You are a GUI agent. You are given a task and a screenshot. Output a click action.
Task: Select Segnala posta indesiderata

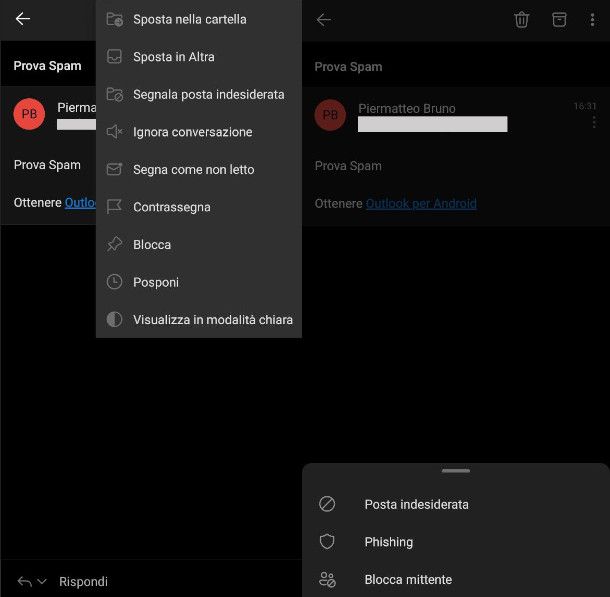click(x=208, y=94)
